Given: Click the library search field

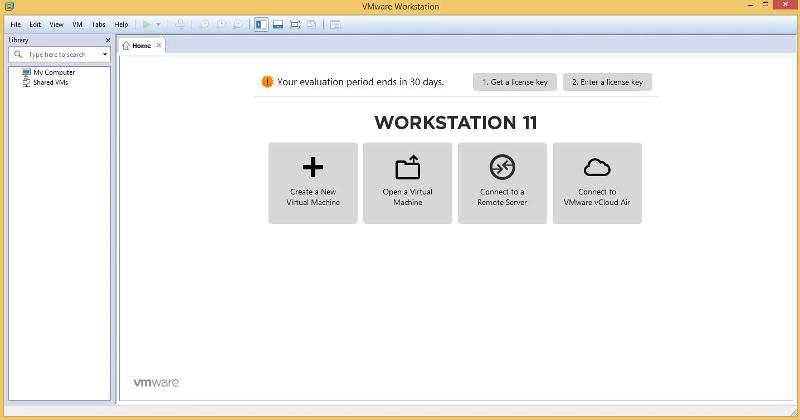Looking at the screenshot, I should [59, 54].
